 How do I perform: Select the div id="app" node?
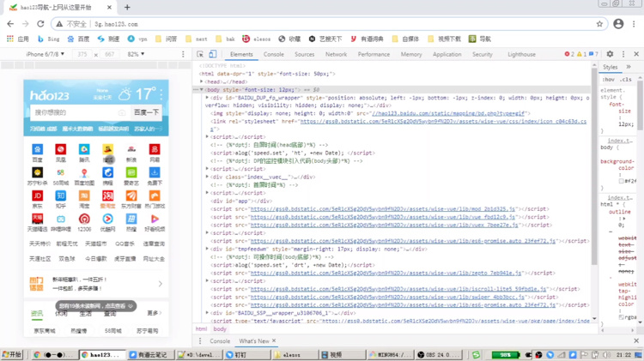pos(241,201)
